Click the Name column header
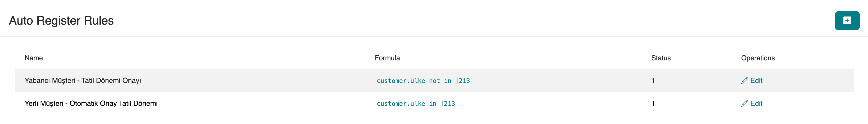 click(34, 58)
